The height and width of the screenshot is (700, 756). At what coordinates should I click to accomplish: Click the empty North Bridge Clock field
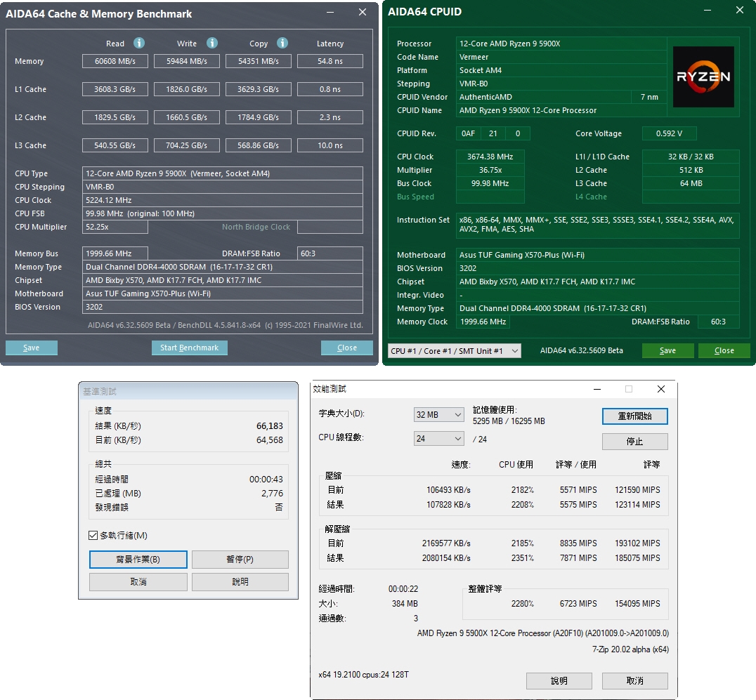point(330,227)
